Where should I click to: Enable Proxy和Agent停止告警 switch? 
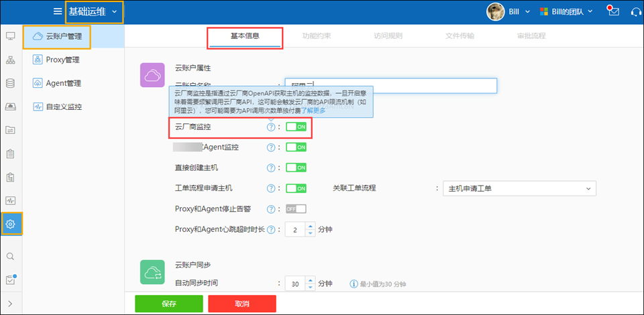coord(296,209)
